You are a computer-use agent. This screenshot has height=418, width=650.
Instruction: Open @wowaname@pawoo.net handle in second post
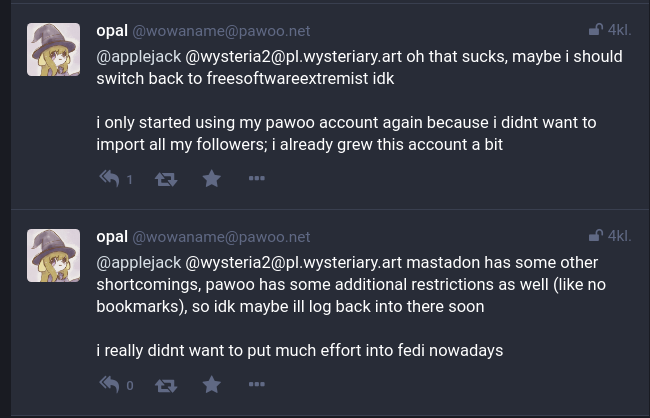(x=221, y=237)
